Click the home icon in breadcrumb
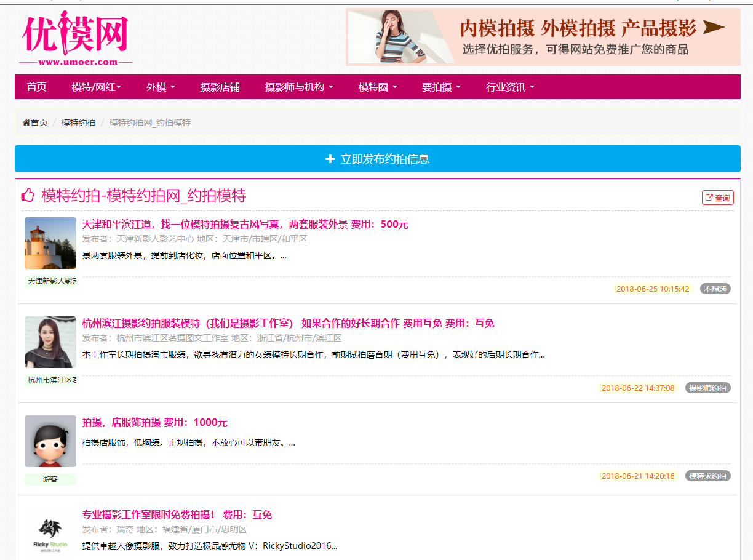Screen dimensions: 753x560 click(26, 123)
